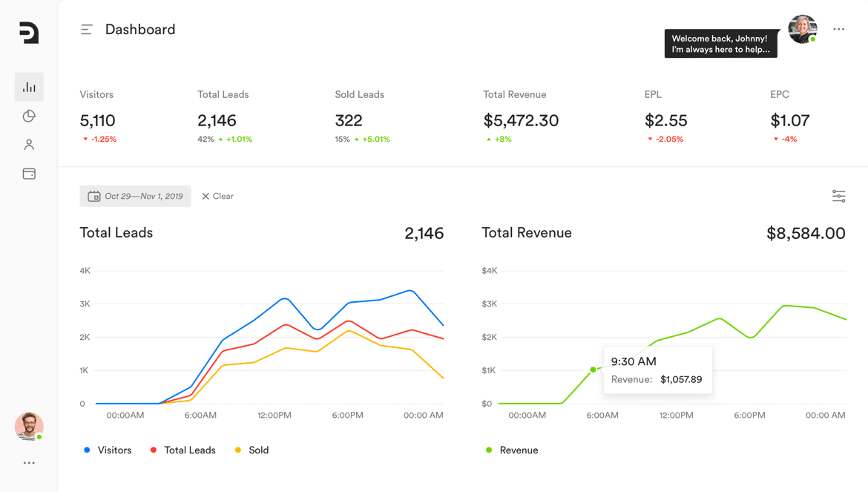Toggle the Visitors series in legend
The image size is (868, 492).
(x=108, y=450)
